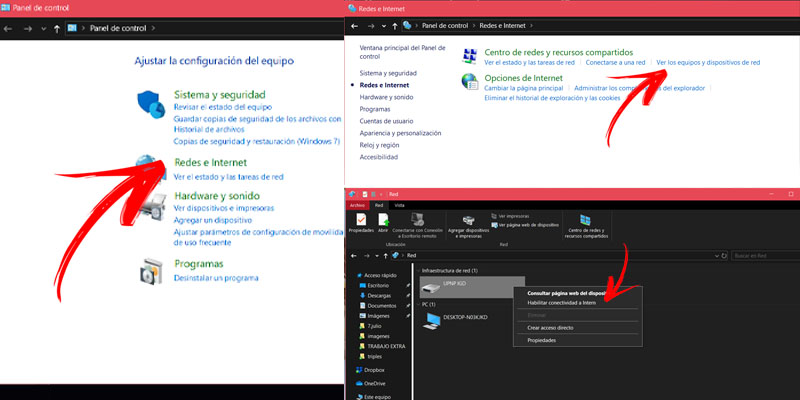Select Descargas in the navigation pane

[379, 296]
